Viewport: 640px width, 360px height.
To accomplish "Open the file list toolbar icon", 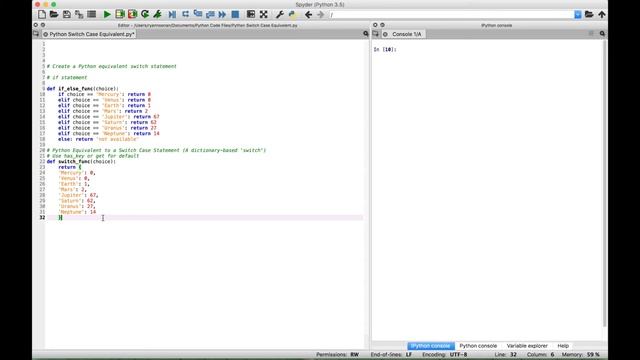I will pyautogui.click(x=91, y=15).
